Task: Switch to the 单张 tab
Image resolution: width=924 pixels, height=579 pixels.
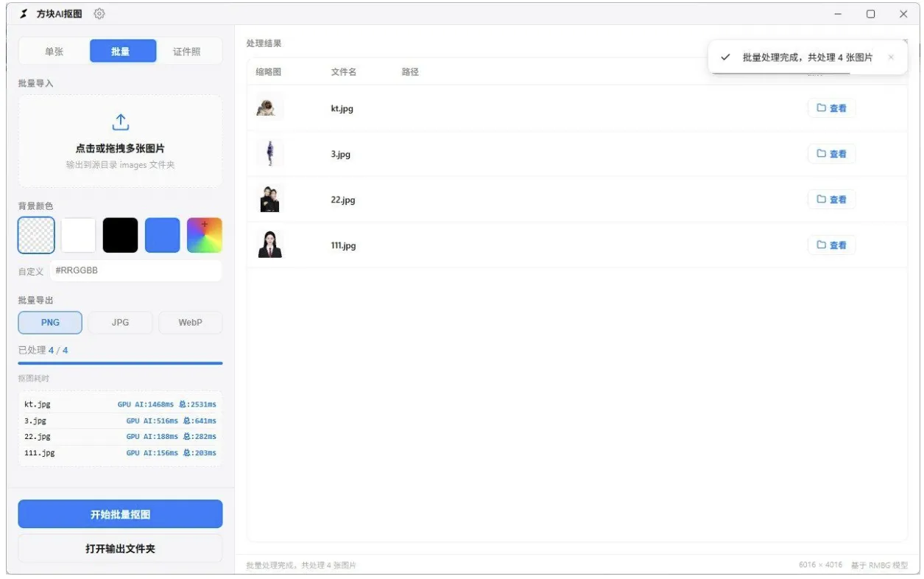Action: pos(54,52)
